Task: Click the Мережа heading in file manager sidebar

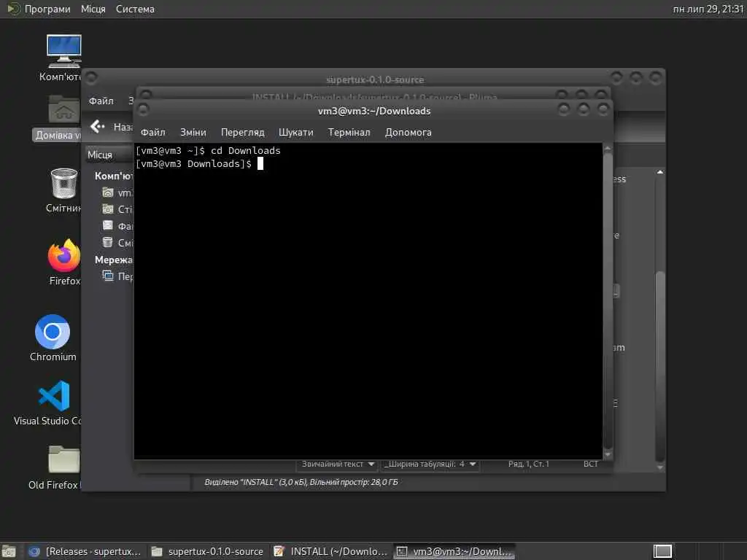Action: pos(113,260)
